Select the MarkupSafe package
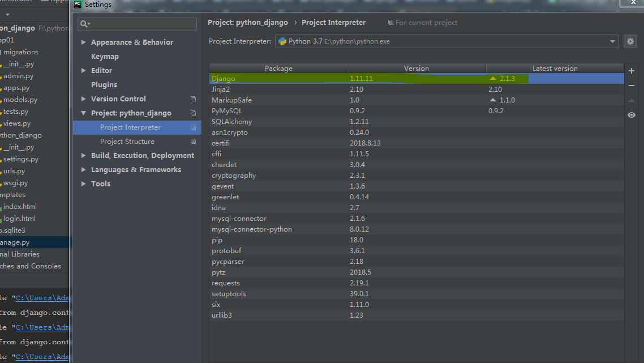644x363 pixels. pos(417,100)
